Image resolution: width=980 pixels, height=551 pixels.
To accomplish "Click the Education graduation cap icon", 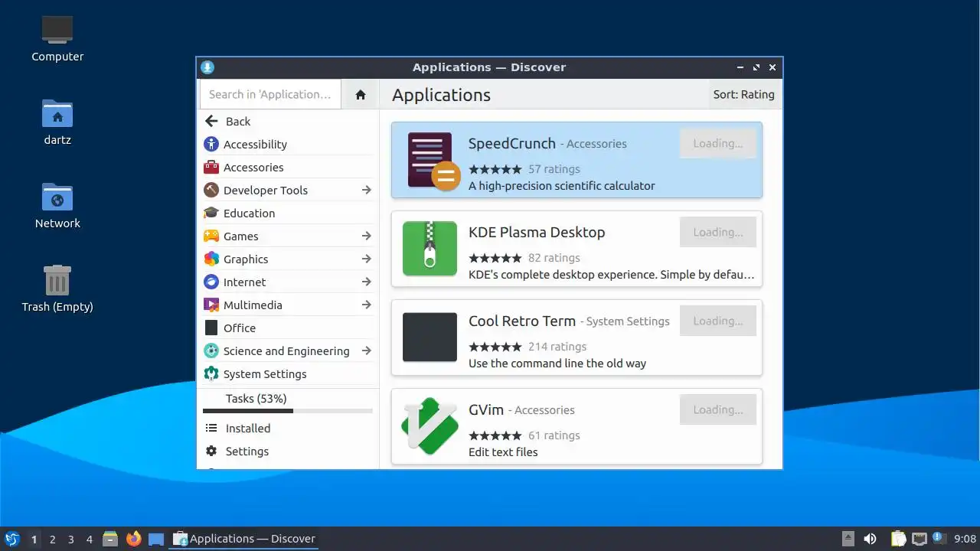I will 211,213.
